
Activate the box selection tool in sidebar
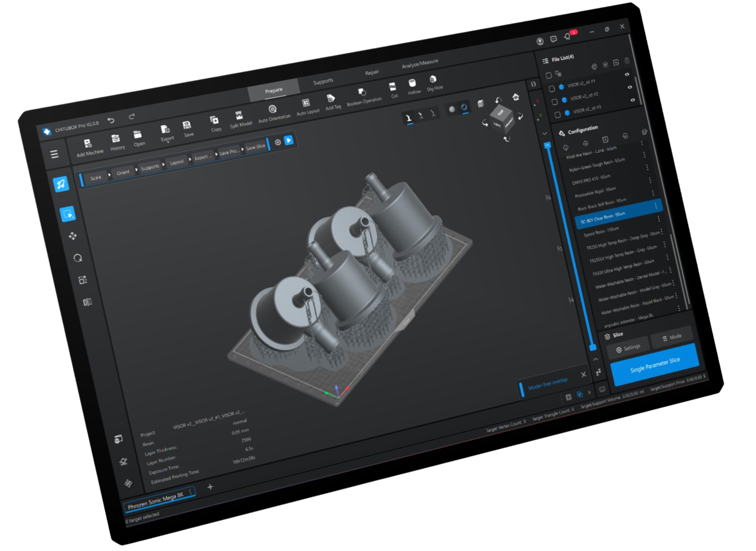[68, 214]
